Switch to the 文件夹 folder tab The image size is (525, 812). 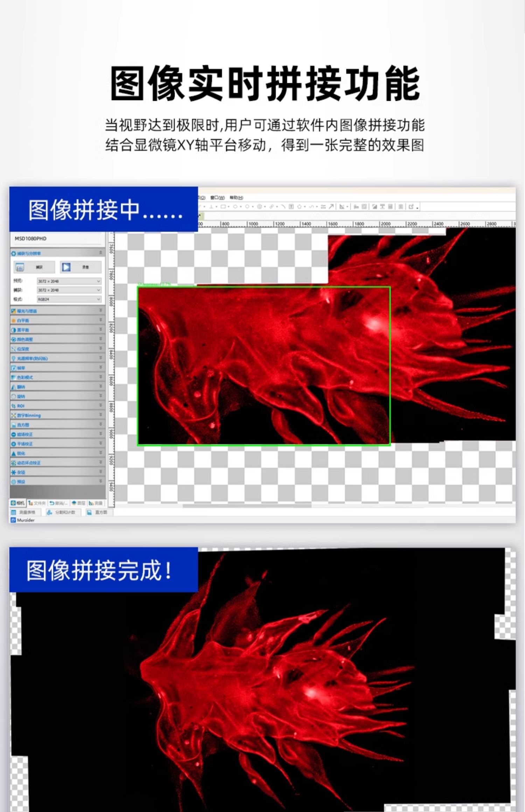pyautogui.click(x=37, y=503)
